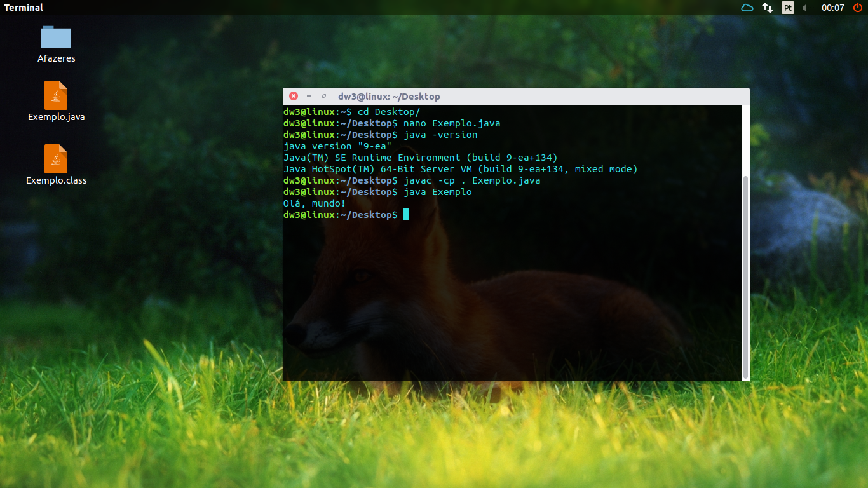Click the command 'javac -cp . Exemplo.java'
Screen dimensions: 868x488
coord(472,180)
